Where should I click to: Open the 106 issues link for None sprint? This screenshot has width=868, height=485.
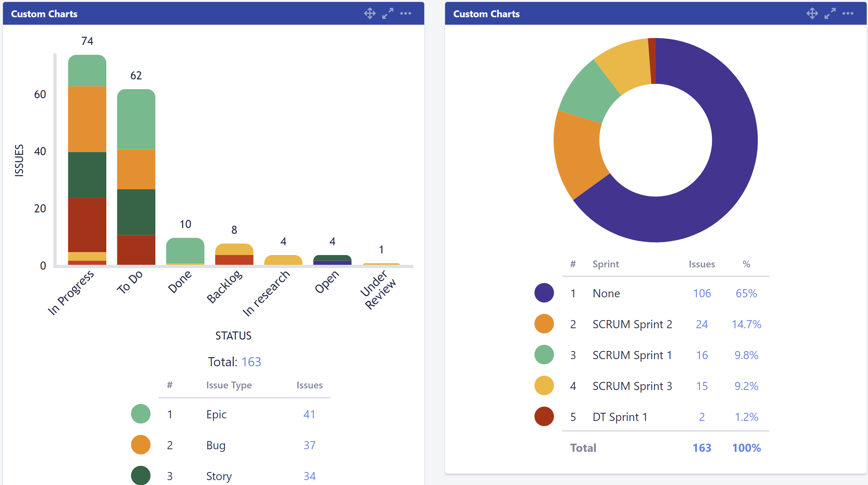[x=702, y=293]
